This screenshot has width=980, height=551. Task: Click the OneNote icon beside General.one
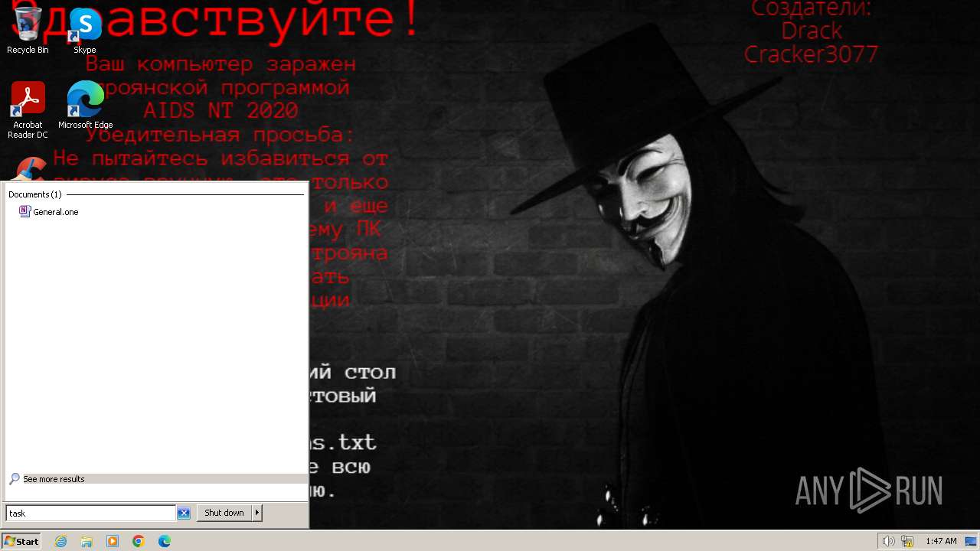click(24, 211)
